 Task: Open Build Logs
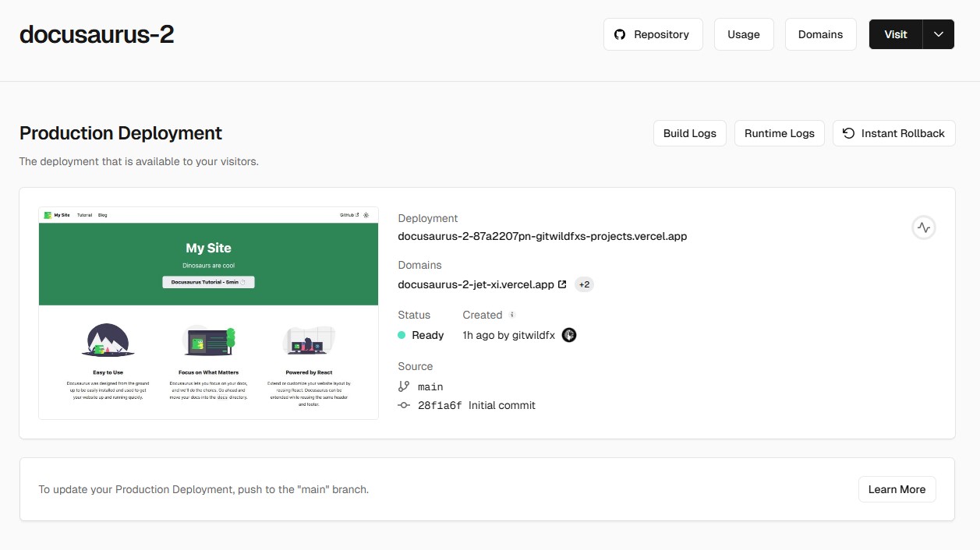point(690,133)
